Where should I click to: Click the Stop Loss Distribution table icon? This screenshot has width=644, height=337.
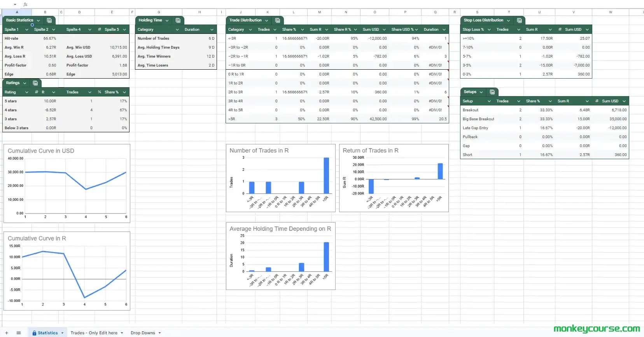pyautogui.click(x=520, y=20)
